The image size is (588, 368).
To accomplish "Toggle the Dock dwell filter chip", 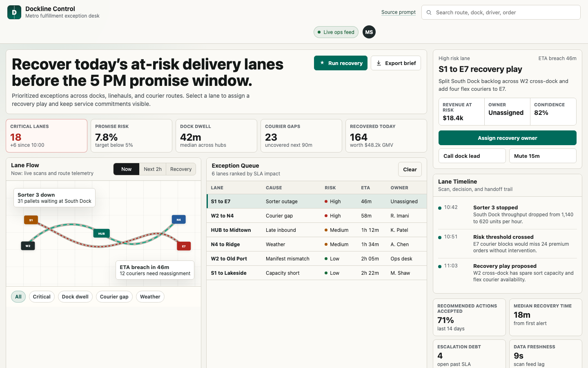I will pyautogui.click(x=75, y=297).
